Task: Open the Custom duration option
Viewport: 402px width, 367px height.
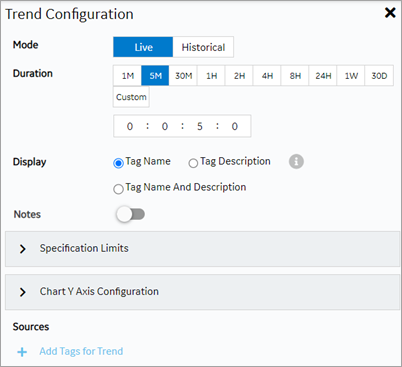Action: click(131, 97)
